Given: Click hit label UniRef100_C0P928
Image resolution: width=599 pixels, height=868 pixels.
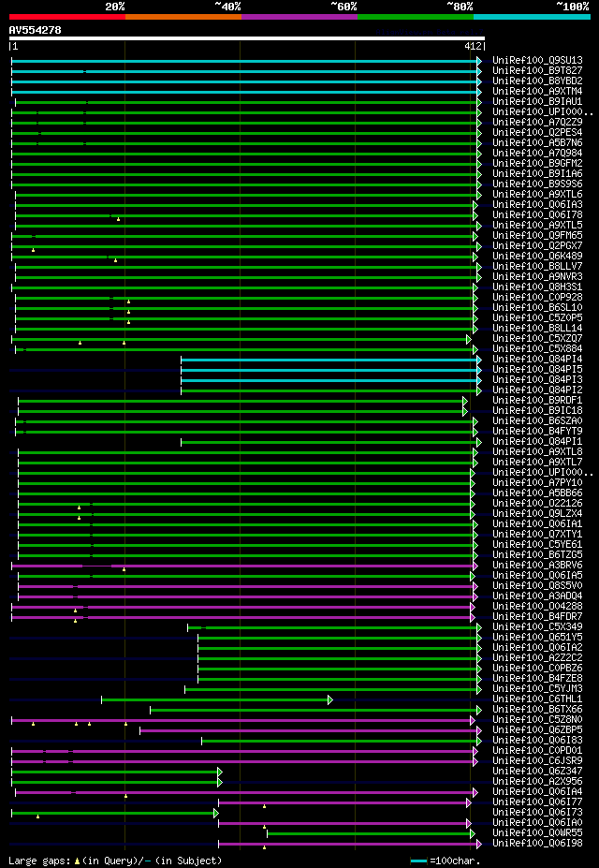Looking at the screenshot, I should pos(537,297).
